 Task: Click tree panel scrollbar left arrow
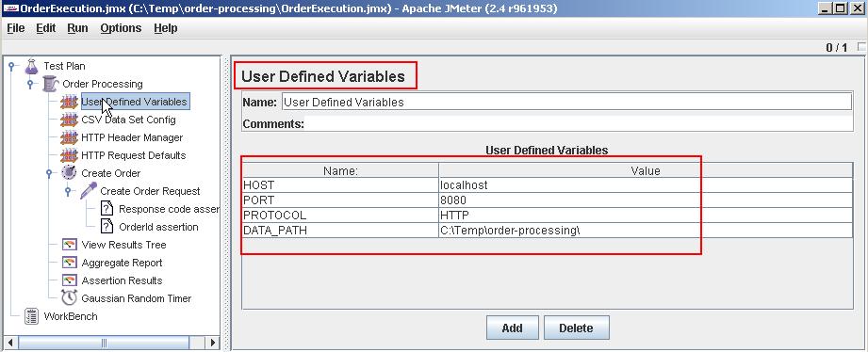11,344
